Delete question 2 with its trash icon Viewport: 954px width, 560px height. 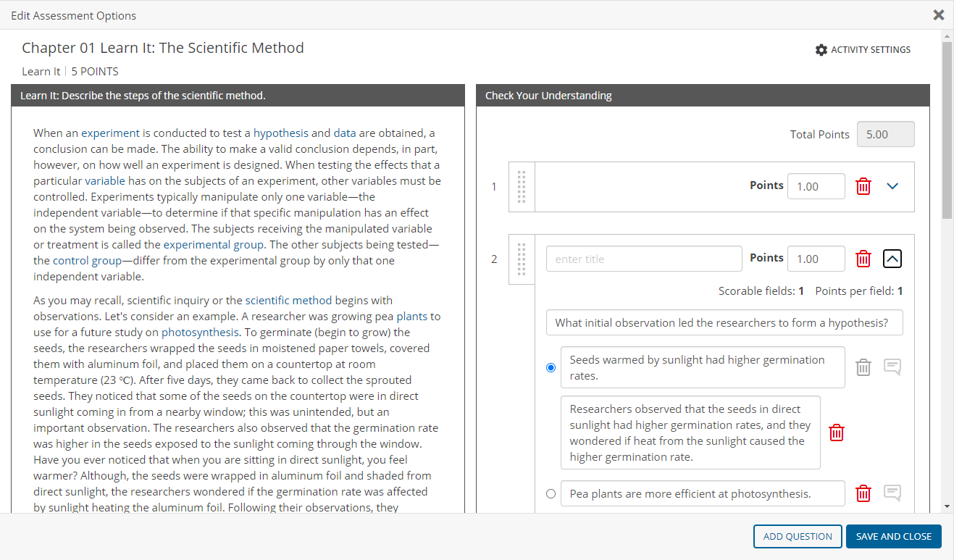point(863,259)
